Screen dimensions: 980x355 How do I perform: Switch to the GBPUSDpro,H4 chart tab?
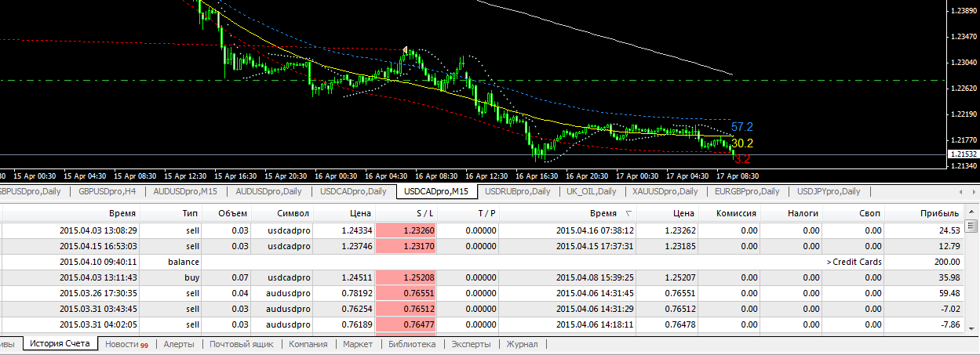[107, 191]
